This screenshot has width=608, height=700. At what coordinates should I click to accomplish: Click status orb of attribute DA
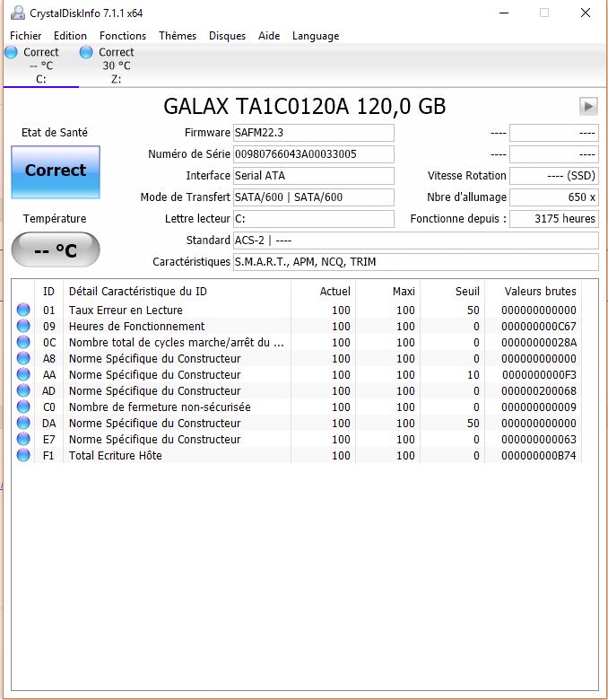coord(23,423)
